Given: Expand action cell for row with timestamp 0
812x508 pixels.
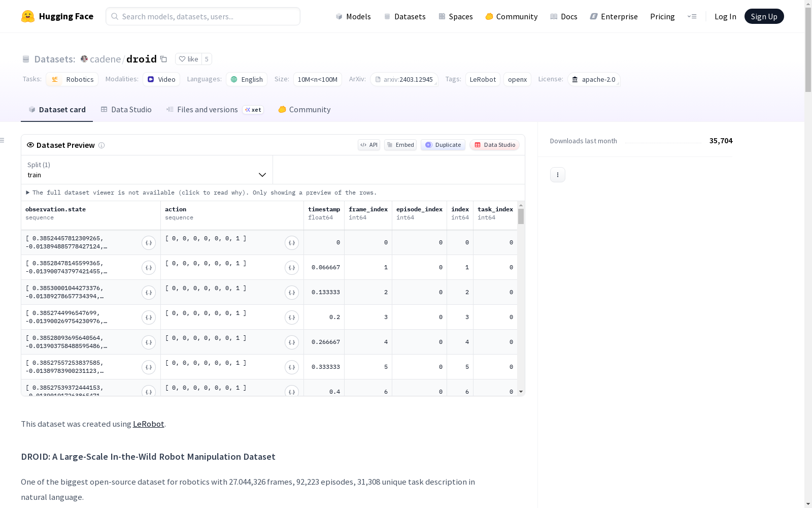Looking at the screenshot, I should click(292, 243).
